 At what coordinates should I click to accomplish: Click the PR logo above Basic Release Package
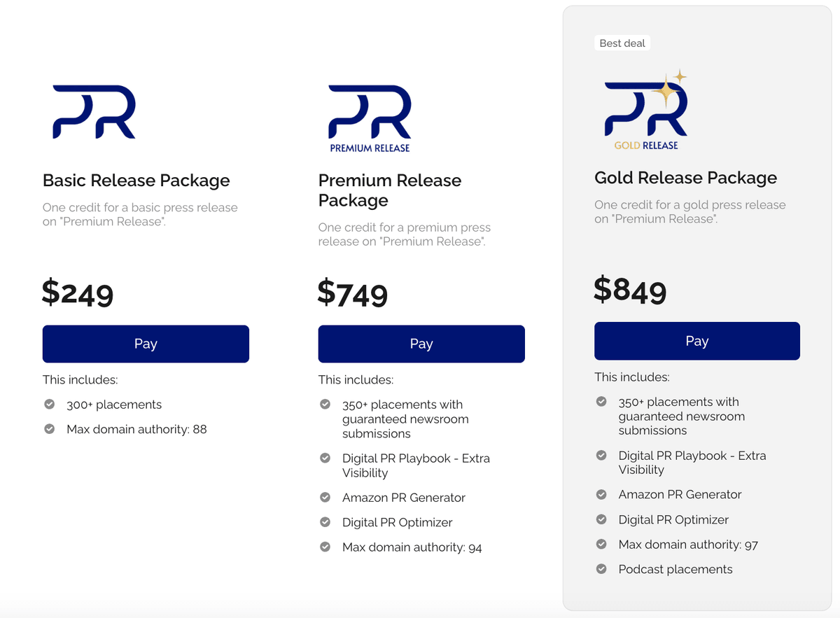(x=93, y=112)
